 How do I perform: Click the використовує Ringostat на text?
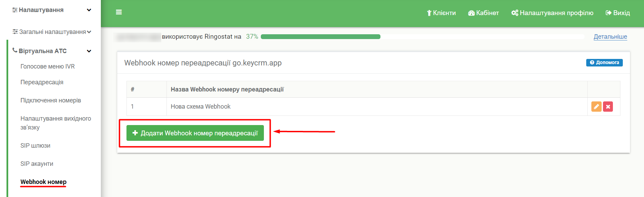tap(201, 37)
